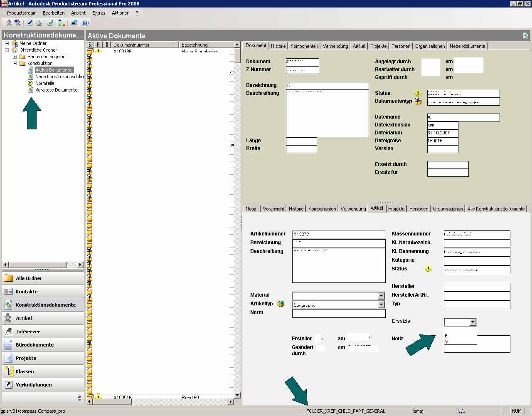Viewport: 532px width, 416px height.
Task: Click the blue arrow list toolbar icon
Action: click(74, 23)
